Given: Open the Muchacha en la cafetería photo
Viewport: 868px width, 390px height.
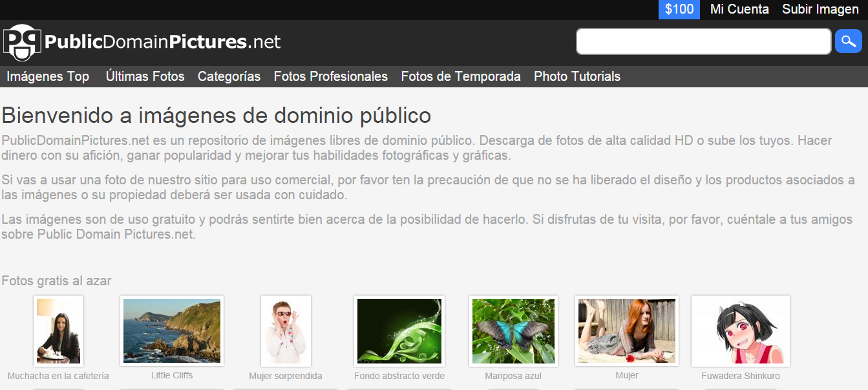Looking at the screenshot, I should click(58, 330).
